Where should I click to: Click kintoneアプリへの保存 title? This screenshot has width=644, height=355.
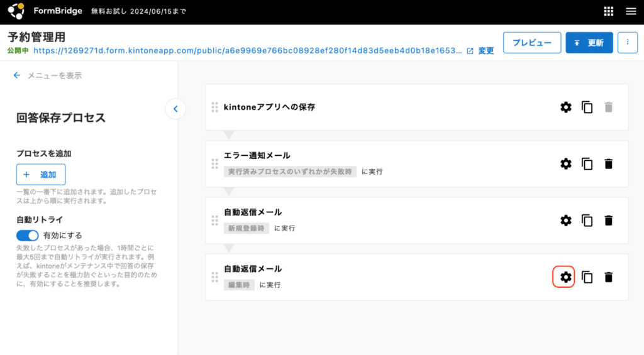point(269,107)
